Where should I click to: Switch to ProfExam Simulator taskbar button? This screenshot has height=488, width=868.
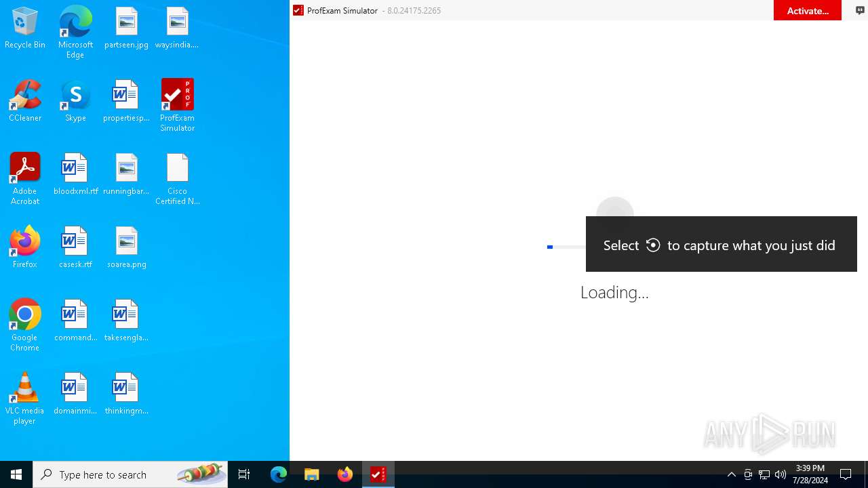pyautogui.click(x=378, y=474)
